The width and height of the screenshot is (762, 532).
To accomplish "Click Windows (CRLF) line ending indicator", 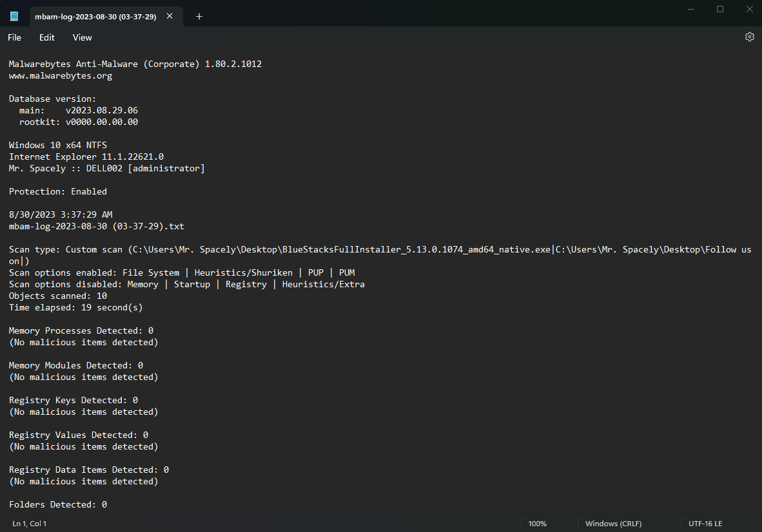I will click(613, 523).
